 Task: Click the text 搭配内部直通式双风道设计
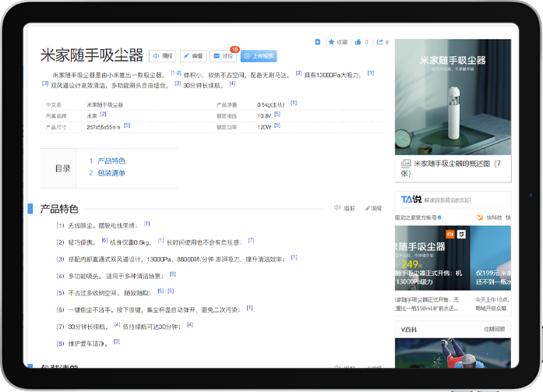(x=105, y=260)
